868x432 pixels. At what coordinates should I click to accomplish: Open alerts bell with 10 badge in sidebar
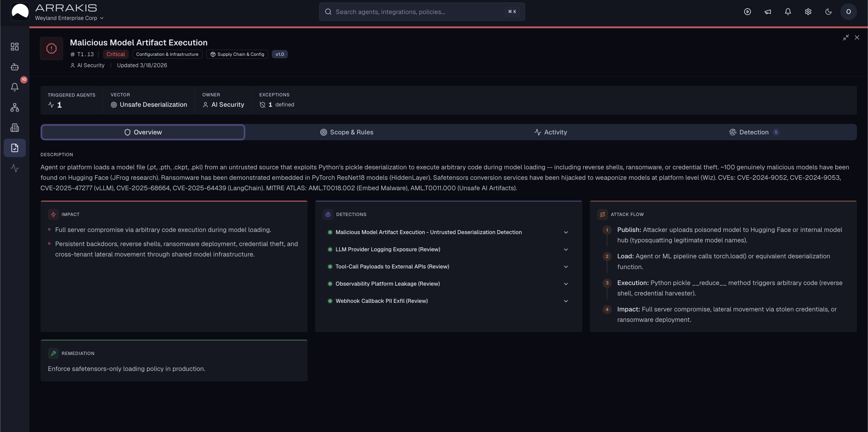click(14, 87)
